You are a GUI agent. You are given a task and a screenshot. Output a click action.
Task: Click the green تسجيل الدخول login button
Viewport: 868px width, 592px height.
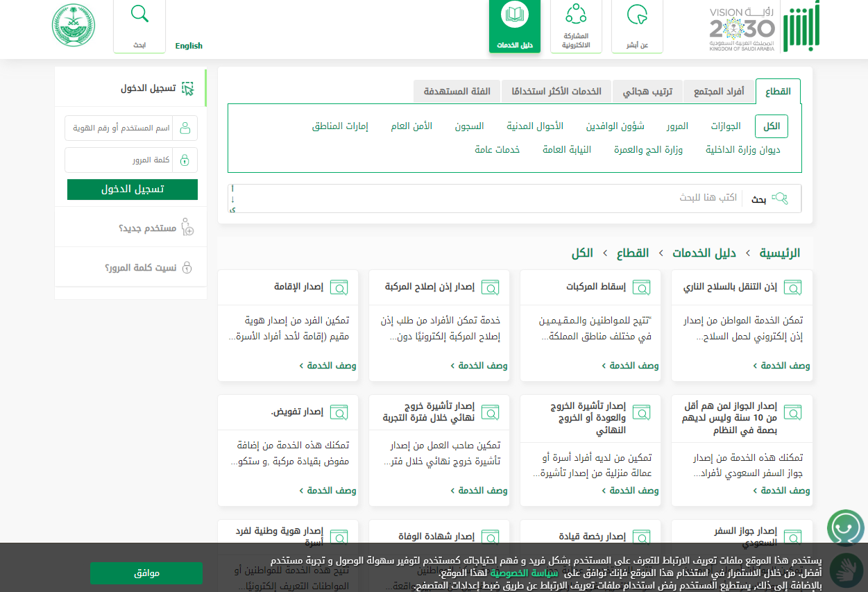coord(133,189)
